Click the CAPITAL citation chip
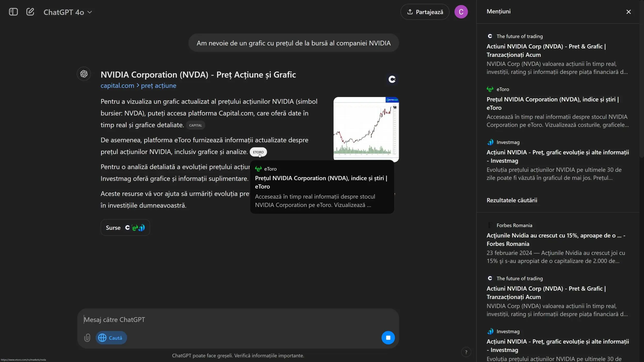This screenshot has height=362, width=644. (196, 125)
